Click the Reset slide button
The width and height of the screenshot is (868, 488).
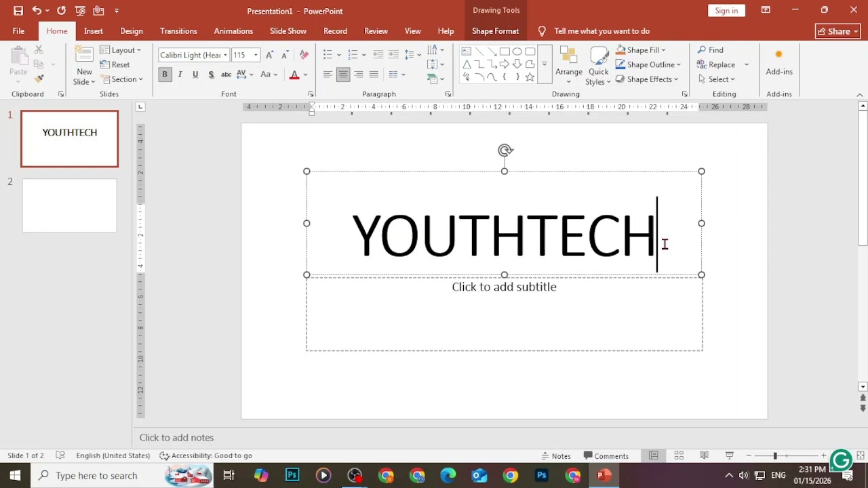pyautogui.click(x=115, y=64)
